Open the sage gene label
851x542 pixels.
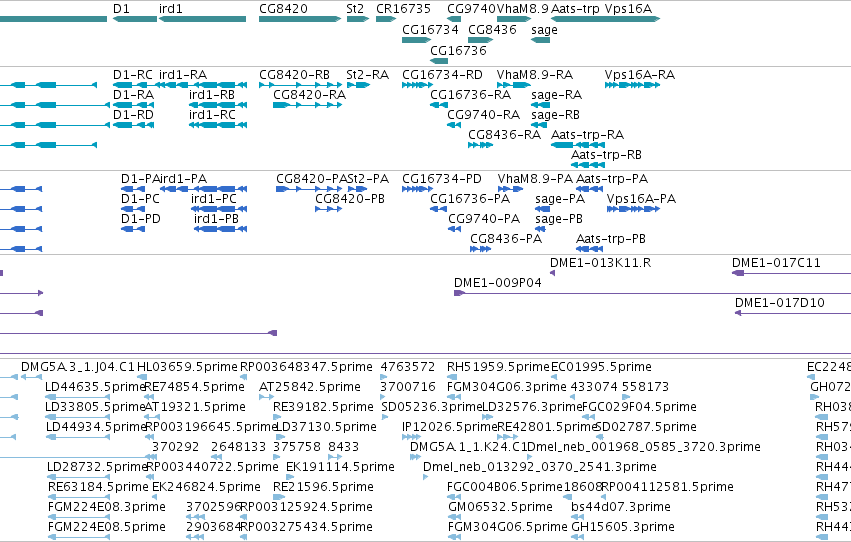click(544, 30)
